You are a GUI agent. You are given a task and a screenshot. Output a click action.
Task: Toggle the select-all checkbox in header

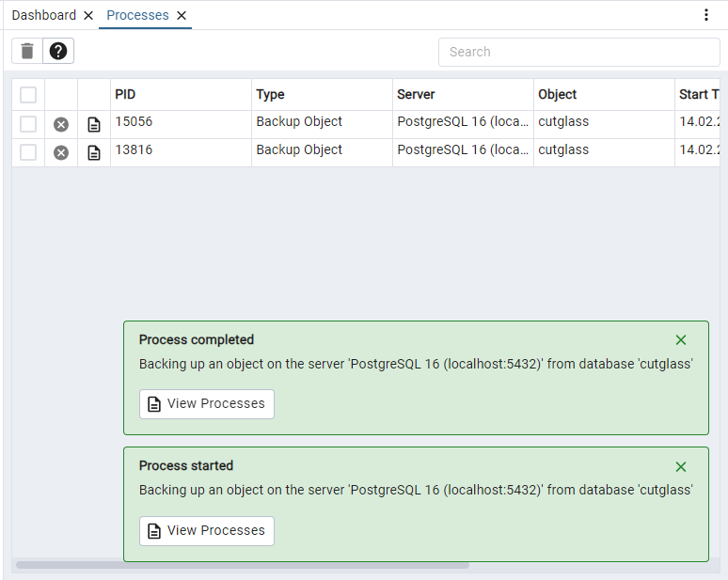click(28, 95)
